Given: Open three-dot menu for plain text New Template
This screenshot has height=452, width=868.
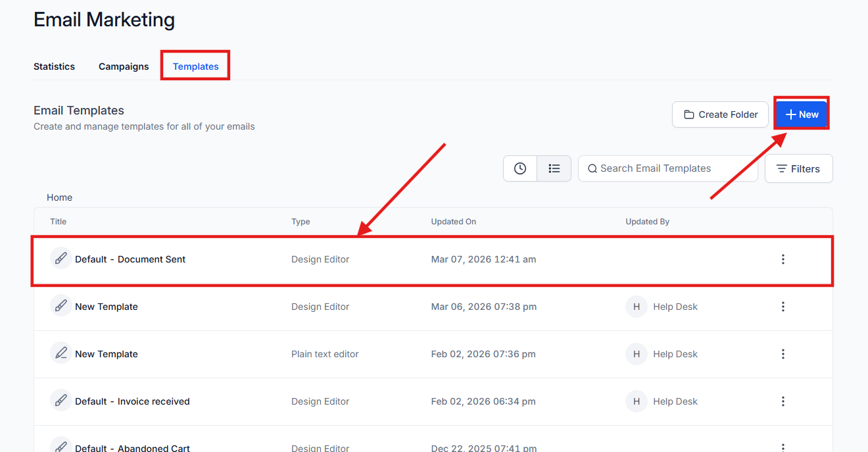Looking at the screenshot, I should (x=783, y=354).
